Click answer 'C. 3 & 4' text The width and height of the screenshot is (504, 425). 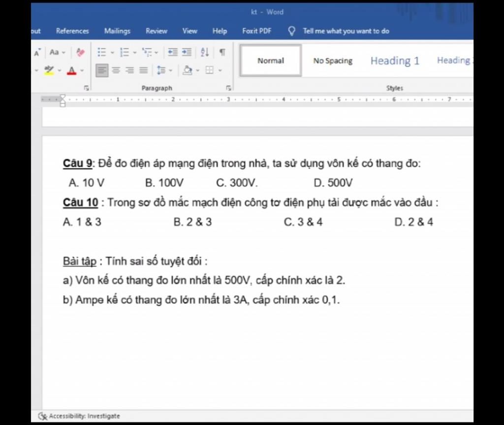(303, 222)
